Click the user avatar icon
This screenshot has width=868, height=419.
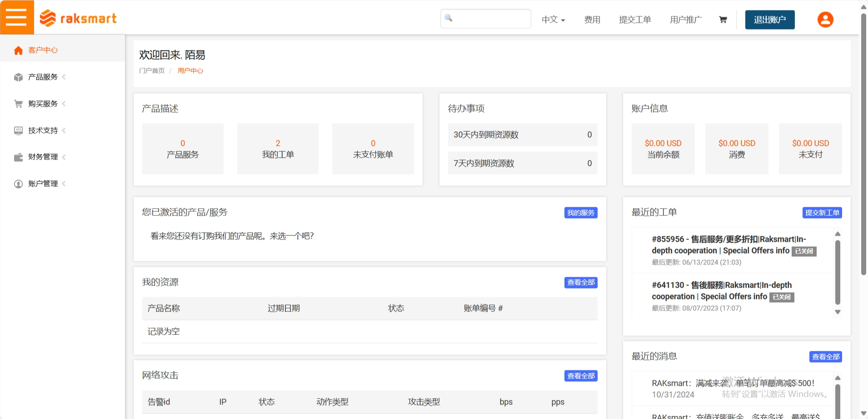[x=824, y=19]
